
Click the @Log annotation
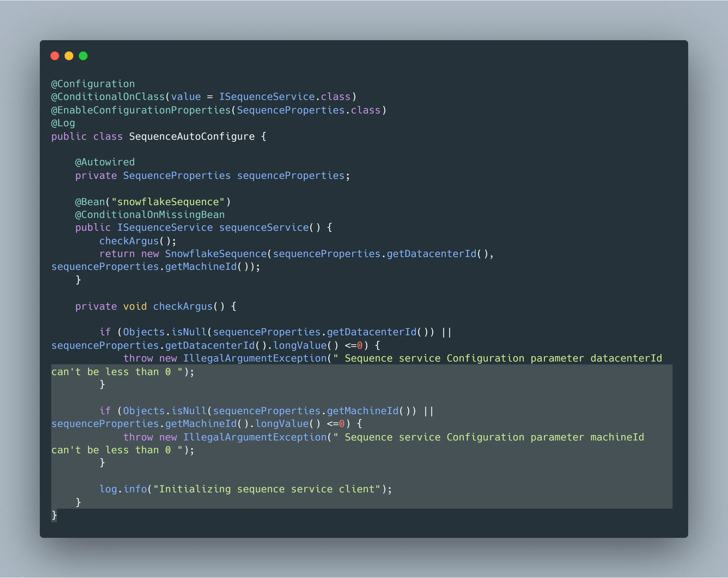coord(63,123)
